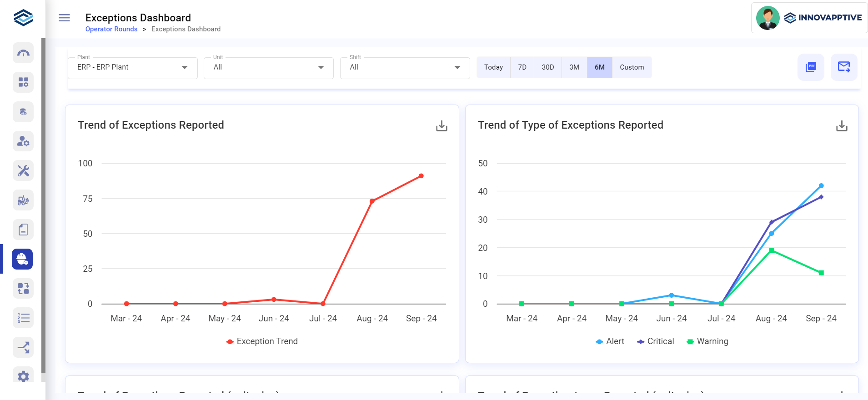Export dashboard as PDF icon
The image size is (868, 400).
pyautogui.click(x=811, y=67)
